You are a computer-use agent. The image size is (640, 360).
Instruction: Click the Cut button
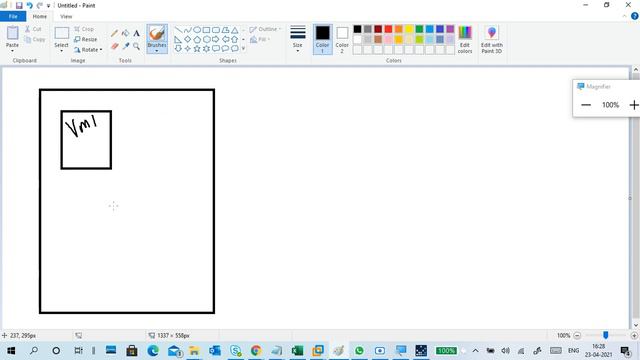pos(33,29)
